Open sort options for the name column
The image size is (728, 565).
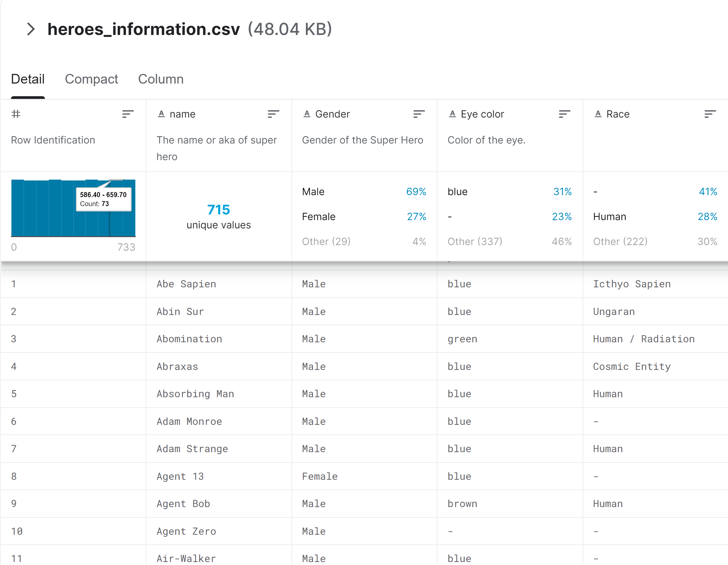coord(273,114)
